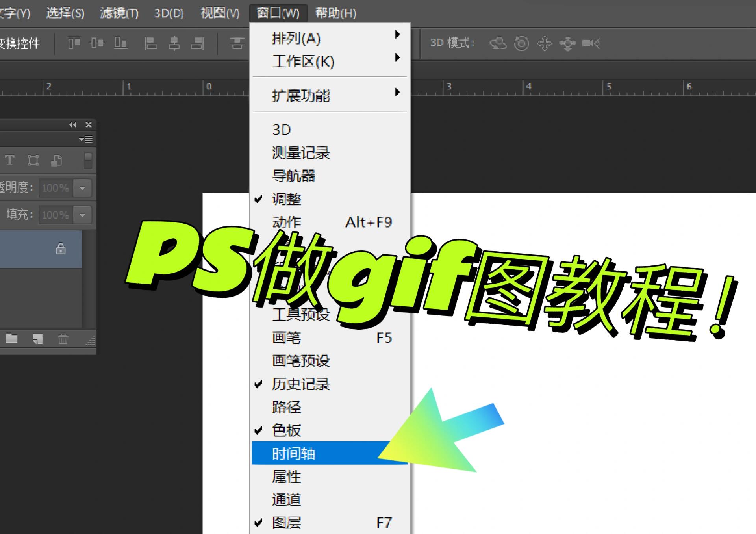Viewport: 756px width, 534px height.
Task: Open the 帮助(H) menu
Action: pyautogui.click(x=335, y=13)
